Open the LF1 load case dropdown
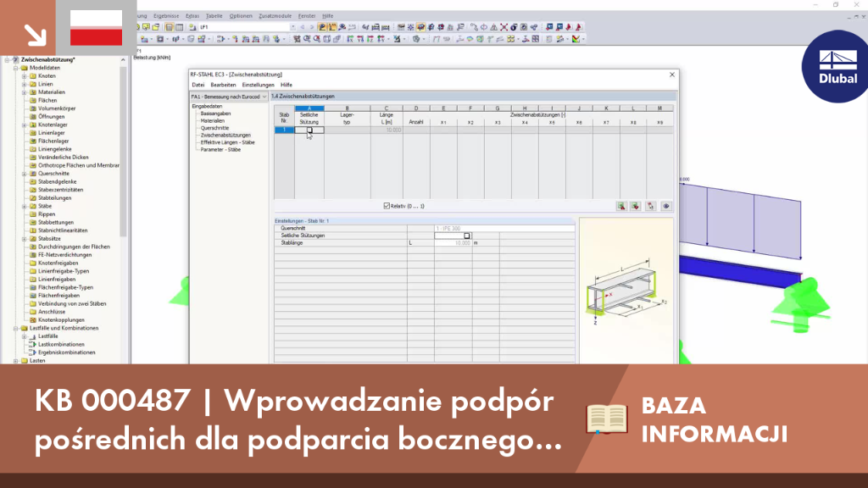 coord(248,26)
